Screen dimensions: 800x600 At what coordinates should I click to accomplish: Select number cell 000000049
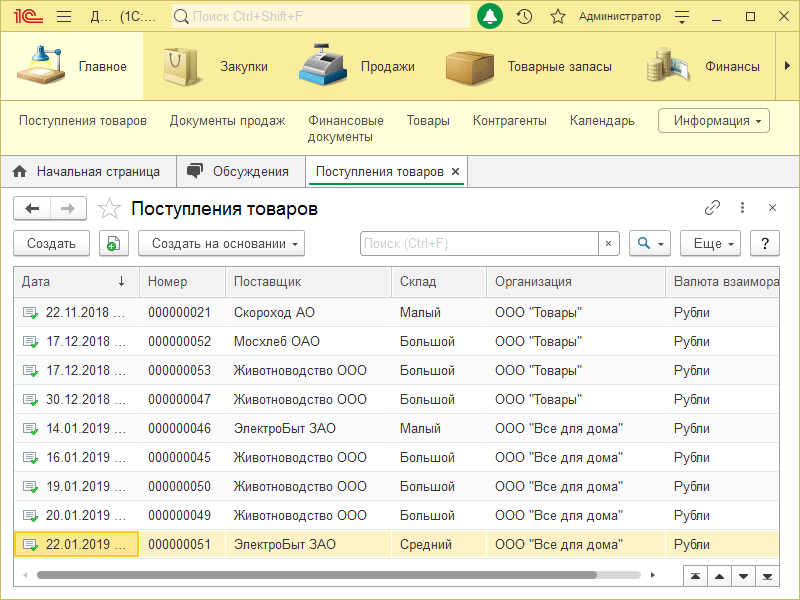click(182, 516)
